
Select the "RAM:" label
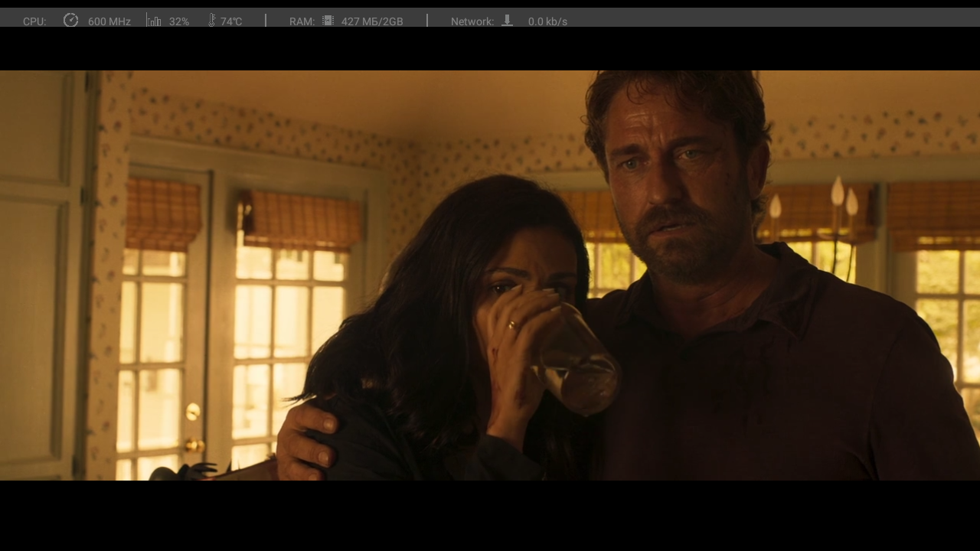click(x=302, y=21)
